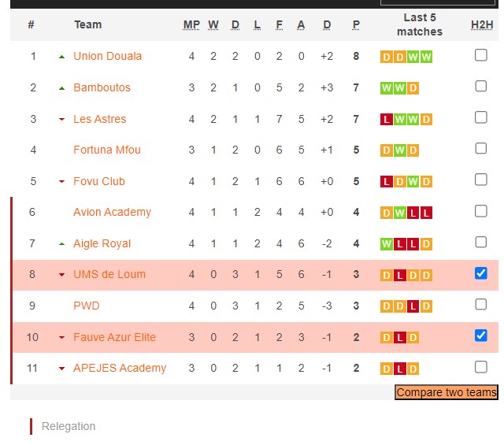The image size is (504, 445).
Task: Click red down arrow beside UMS de Loum
Action: (61, 275)
